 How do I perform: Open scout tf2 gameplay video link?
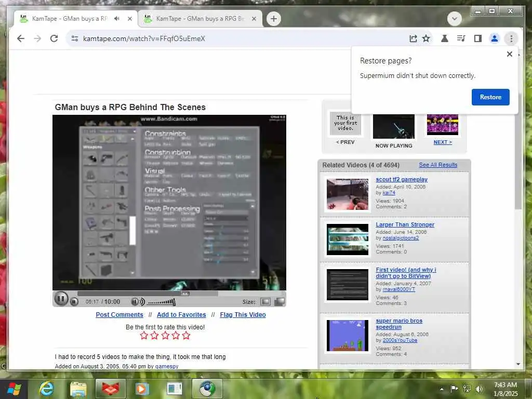(x=402, y=179)
